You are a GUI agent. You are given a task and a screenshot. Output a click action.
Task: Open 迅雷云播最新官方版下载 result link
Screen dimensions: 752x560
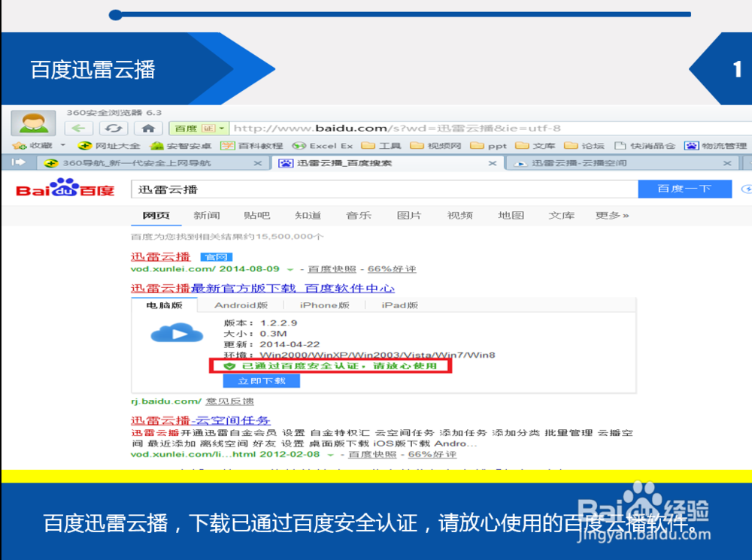tap(262, 288)
